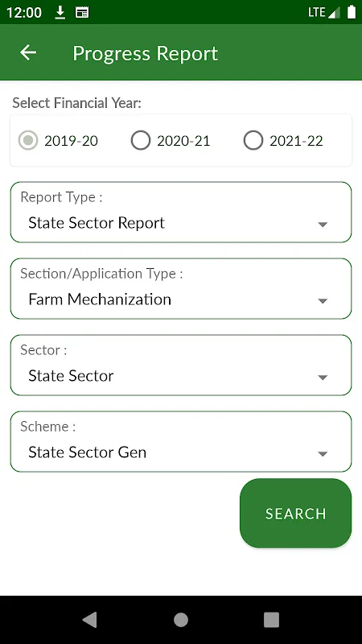Select the 2019-20 financial year radio
The height and width of the screenshot is (644, 362).
coord(28,141)
